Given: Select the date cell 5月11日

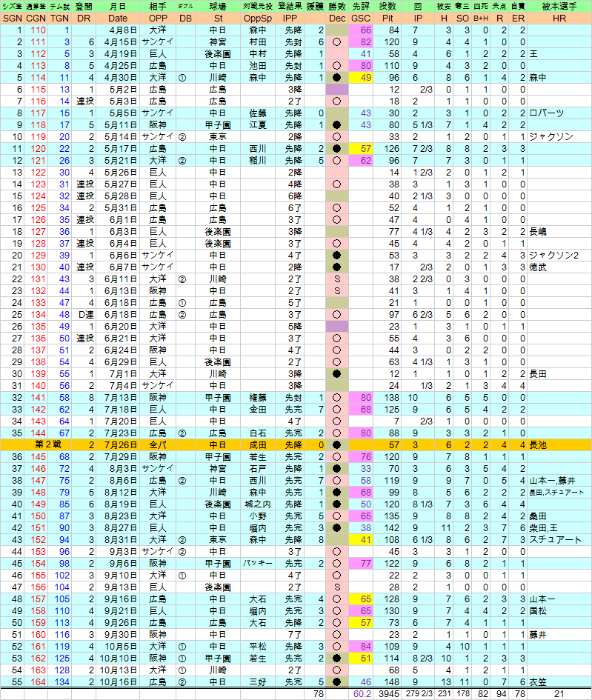Looking at the screenshot, I should click(117, 125).
